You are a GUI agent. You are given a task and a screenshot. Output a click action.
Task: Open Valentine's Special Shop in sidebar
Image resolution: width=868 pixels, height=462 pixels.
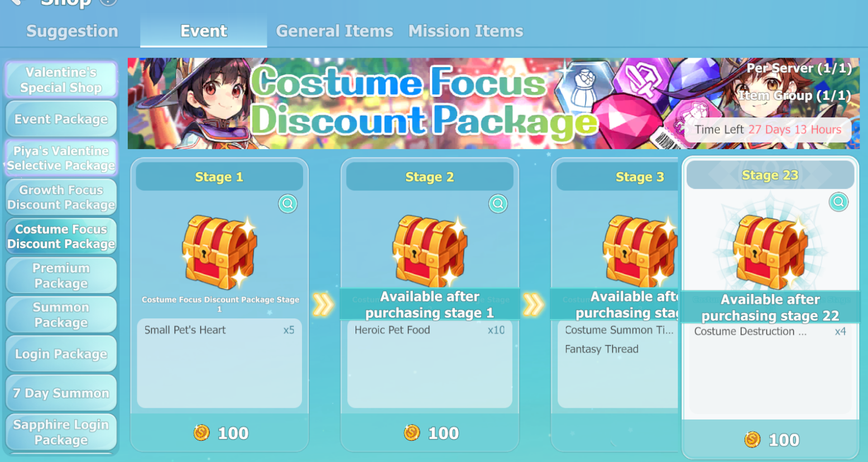pos(61,80)
